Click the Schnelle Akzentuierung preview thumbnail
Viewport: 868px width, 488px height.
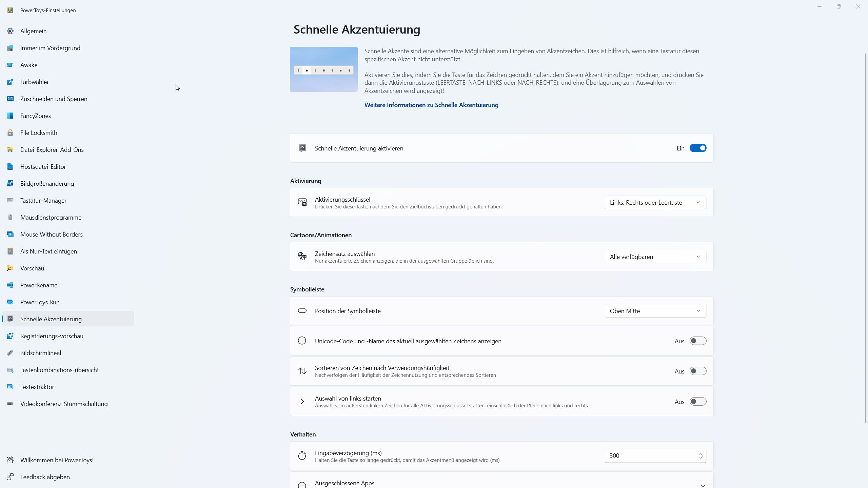coord(323,69)
